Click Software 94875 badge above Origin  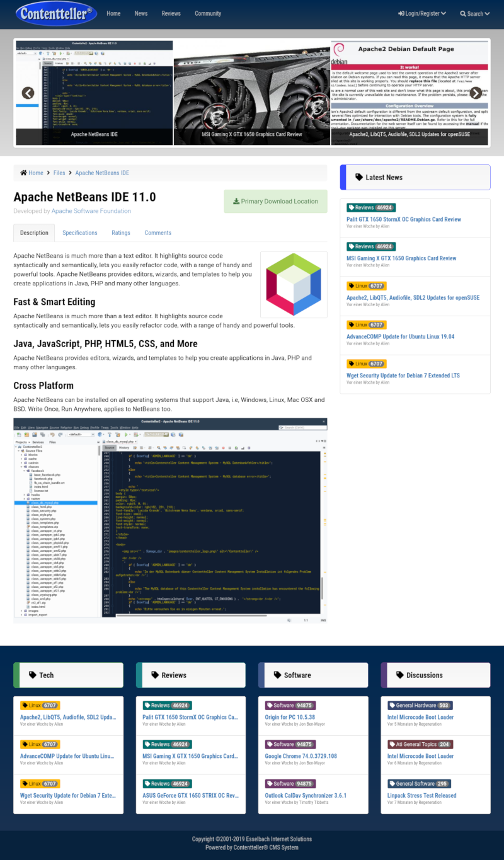point(290,706)
